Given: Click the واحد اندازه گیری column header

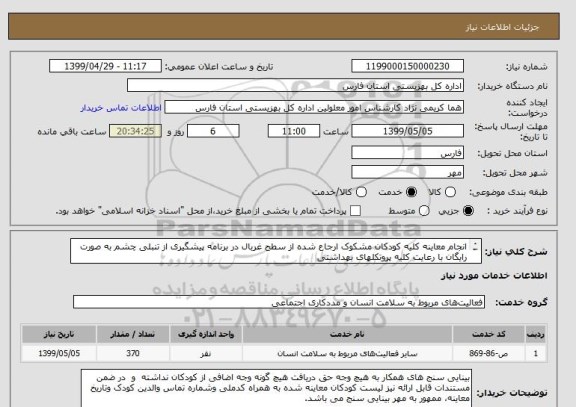Looking at the screenshot, I should [x=206, y=334].
